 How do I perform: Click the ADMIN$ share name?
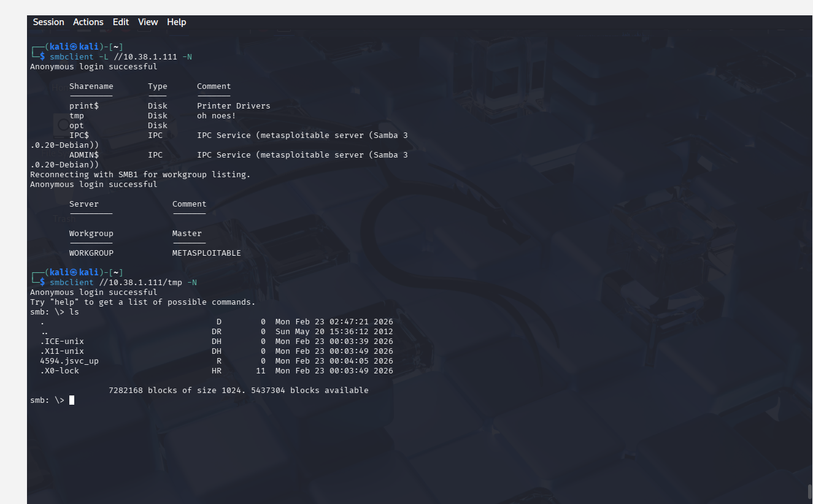click(84, 155)
